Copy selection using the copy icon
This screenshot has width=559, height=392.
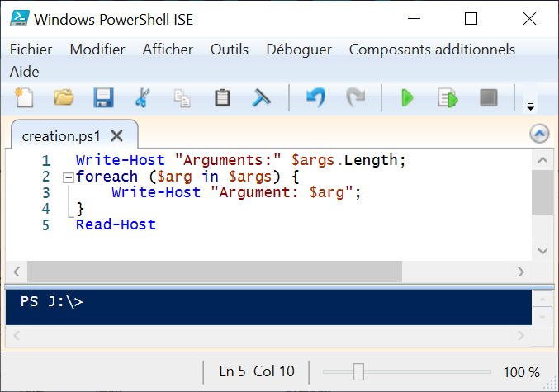(x=182, y=98)
